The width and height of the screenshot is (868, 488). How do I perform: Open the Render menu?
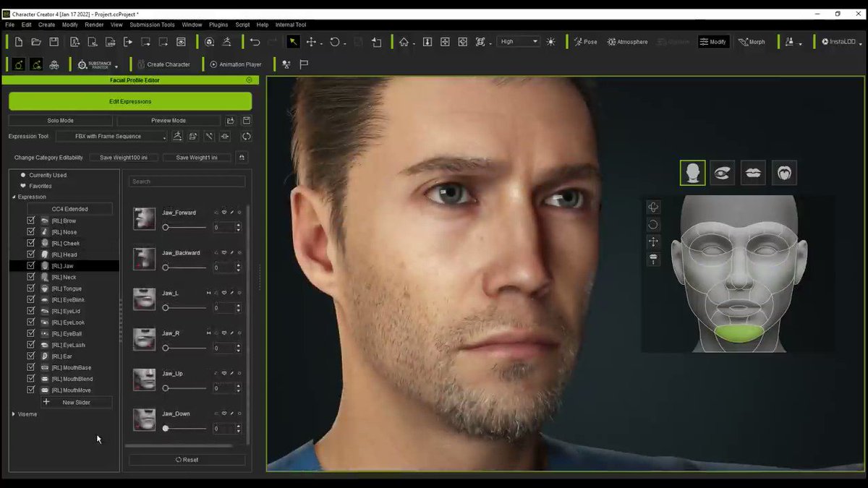pos(94,25)
